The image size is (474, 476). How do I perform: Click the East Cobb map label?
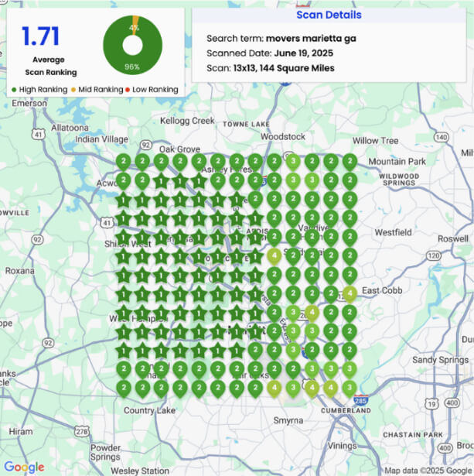[x=382, y=290]
